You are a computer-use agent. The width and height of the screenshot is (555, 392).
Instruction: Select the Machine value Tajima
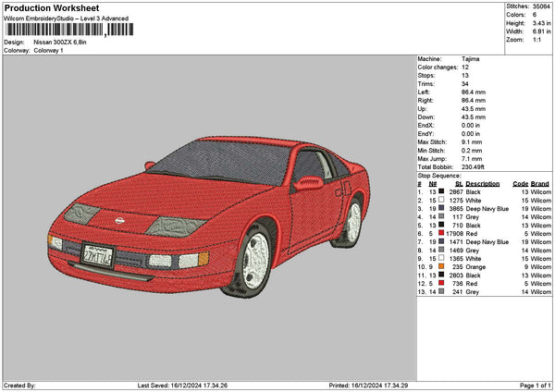pyautogui.click(x=471, y=59)
